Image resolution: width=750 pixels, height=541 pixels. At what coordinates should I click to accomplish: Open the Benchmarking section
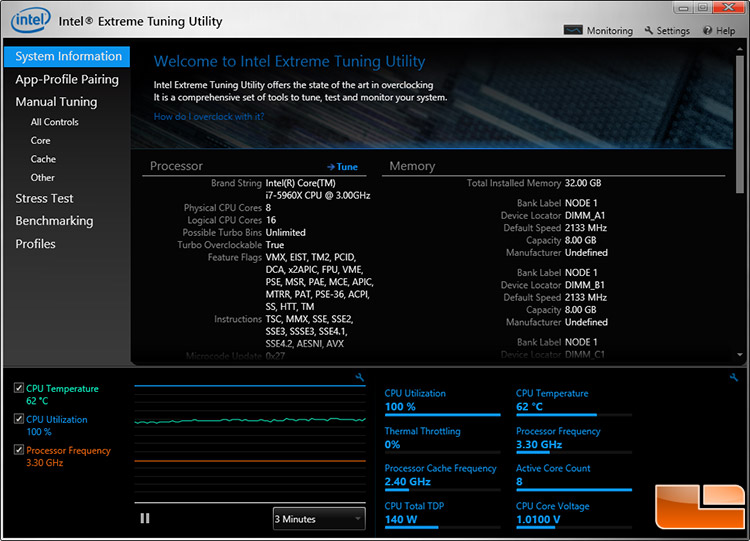pos(54,221)
